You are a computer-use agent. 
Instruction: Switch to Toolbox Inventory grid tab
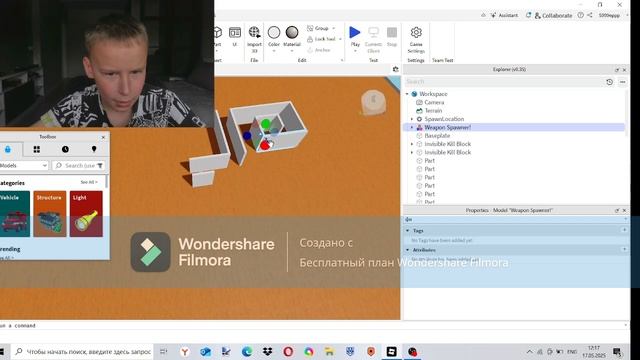coord(37,149)
